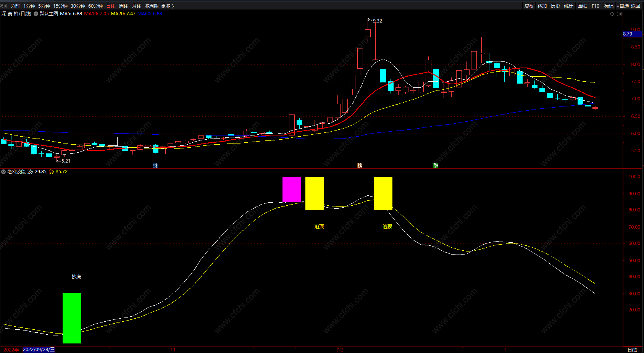
Task: Select the 60分钟 period tab
Action: coord(95,6)
